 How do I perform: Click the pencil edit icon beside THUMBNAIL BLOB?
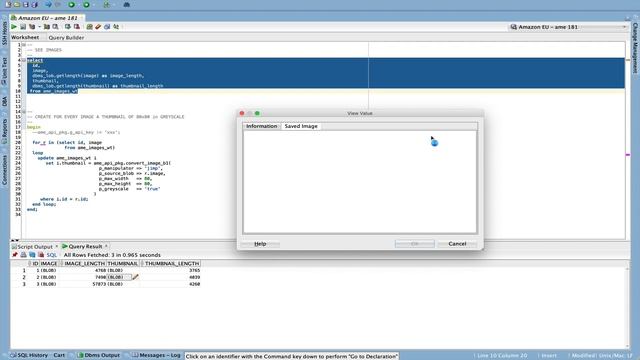click(x=135, y=277)
